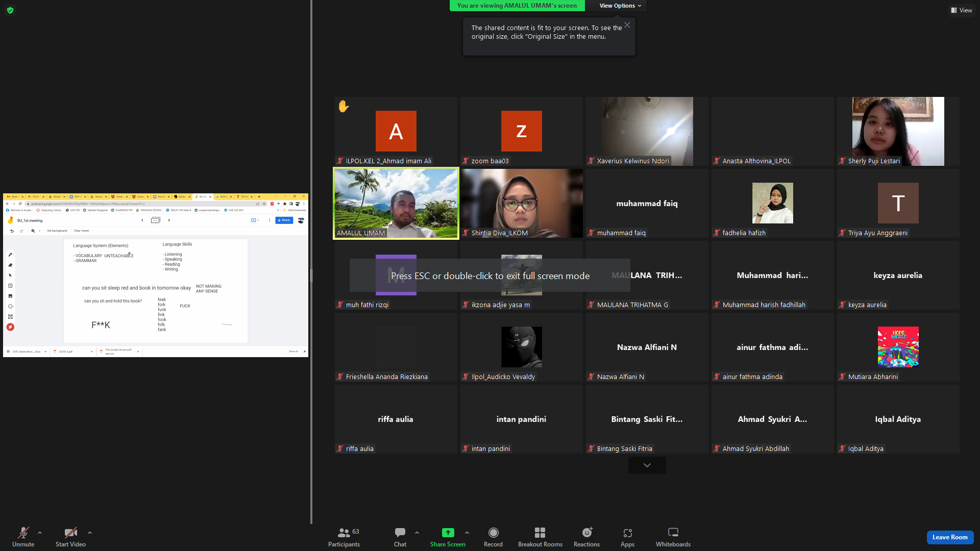Screen dimensions: 980x551
Task: Start recording with the Record button
Action: tap(493, 537)
